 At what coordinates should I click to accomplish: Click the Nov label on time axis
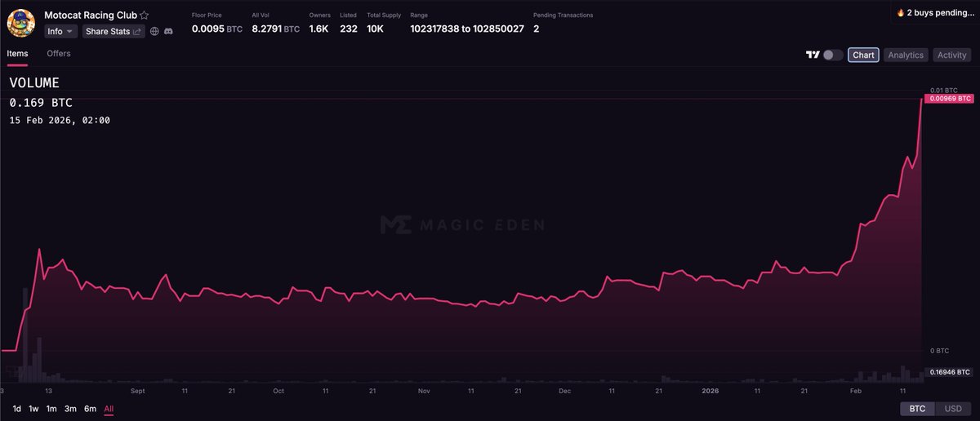coord(424,392)
